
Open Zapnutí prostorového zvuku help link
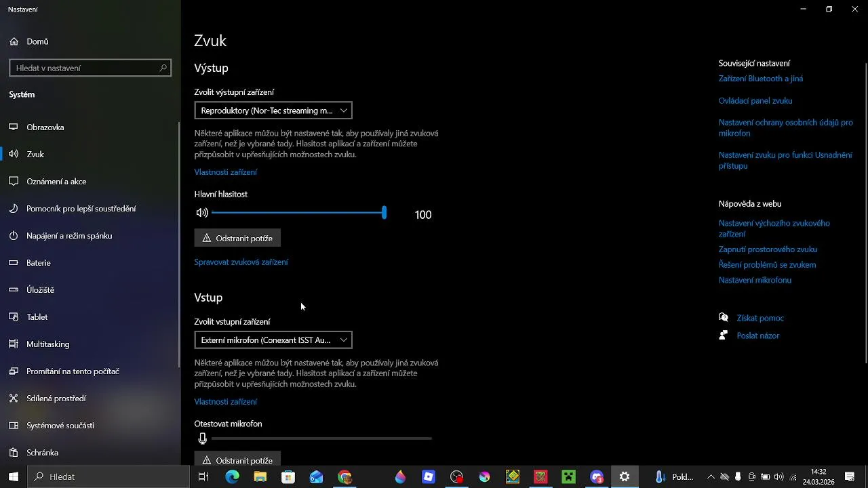tap(768, 249)
